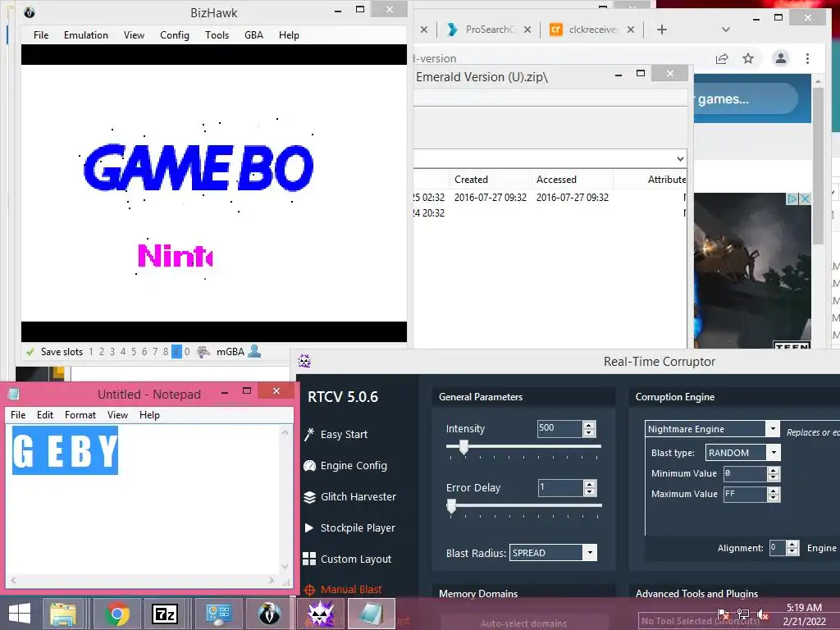The image size is (840, 630).
Task: Click the Maximum Value FF field
Action: [745, 494]
